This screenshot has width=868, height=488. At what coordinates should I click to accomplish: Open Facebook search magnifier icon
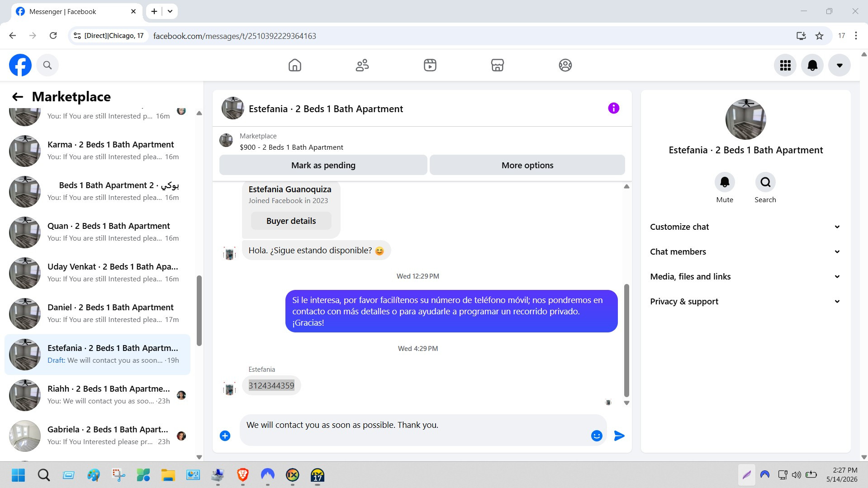[47, 65]
